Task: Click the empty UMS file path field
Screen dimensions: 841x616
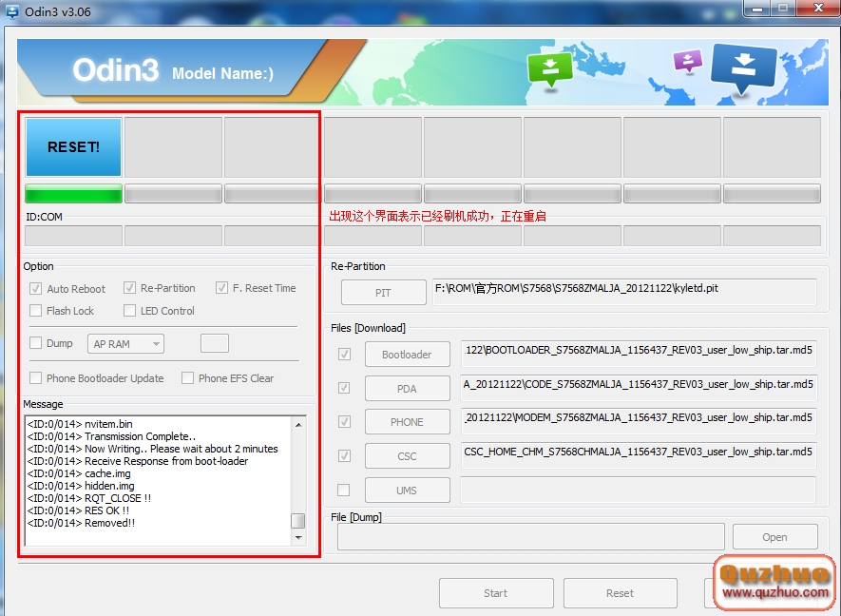Action: click(639, 490)
